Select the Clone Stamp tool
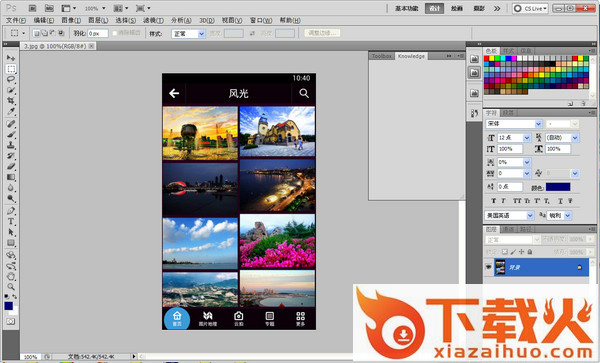Image resolution: width=600 pixels, height=363 pixels. click(11, 145)
